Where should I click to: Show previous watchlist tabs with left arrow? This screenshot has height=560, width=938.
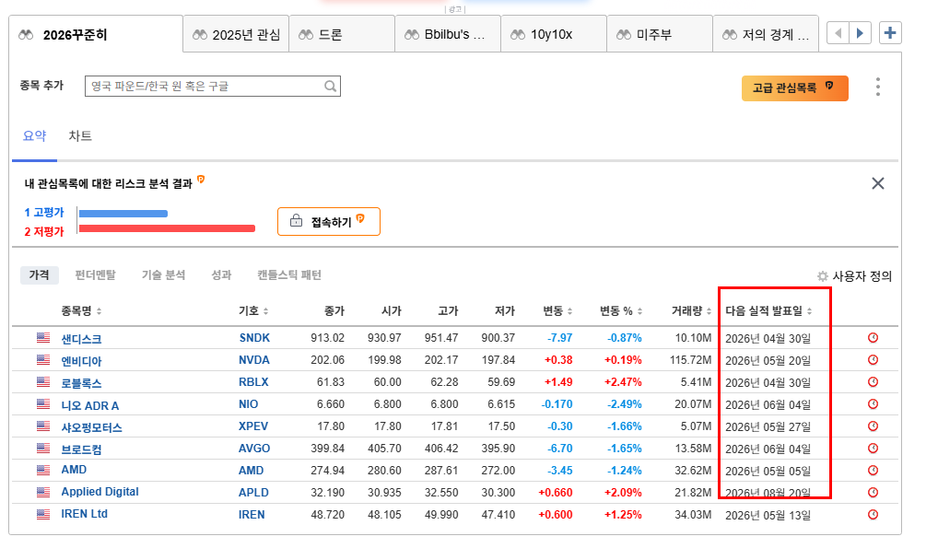click(838, 33)
